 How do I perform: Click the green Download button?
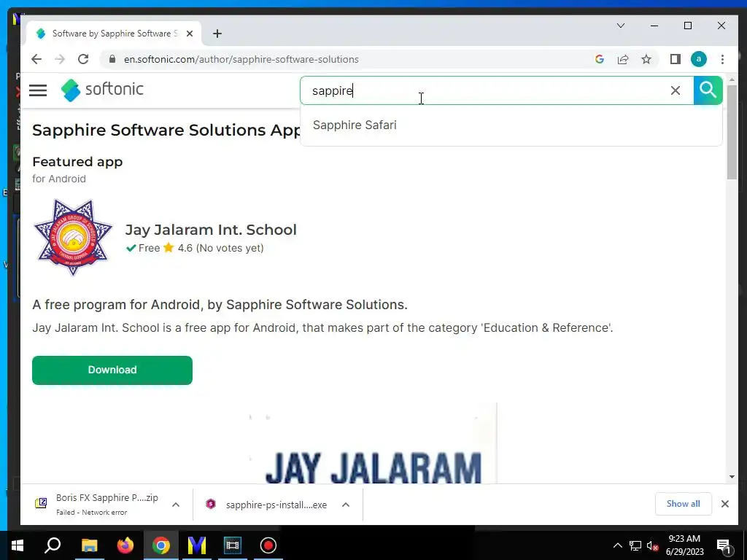coord(112,370)
